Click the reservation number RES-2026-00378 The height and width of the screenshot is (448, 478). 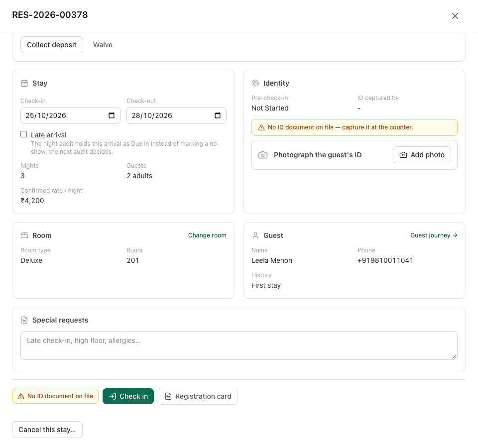pyautogui.click(x=50, y=15)
